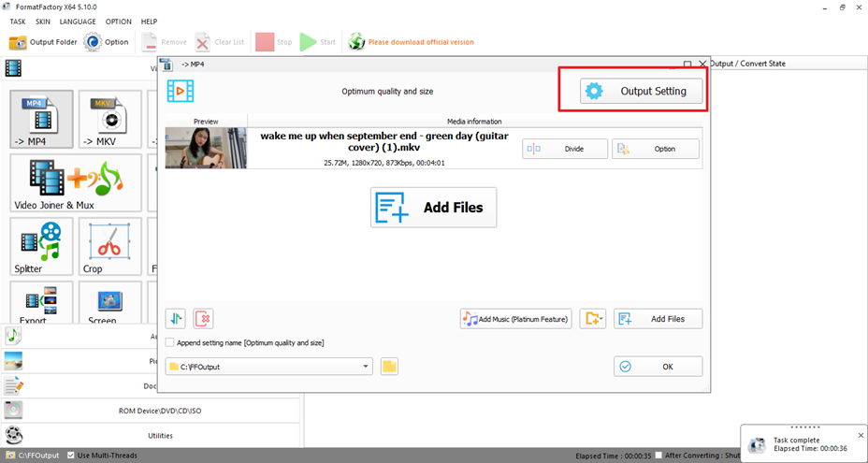Open the SKIN menu
868x463 pixels.
(x=43, y=22)
